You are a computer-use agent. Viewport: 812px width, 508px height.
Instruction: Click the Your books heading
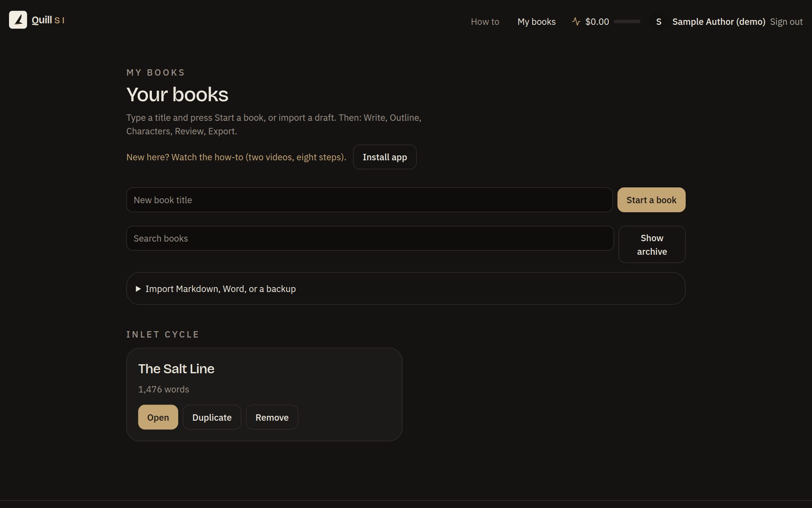tap(177, 94)
